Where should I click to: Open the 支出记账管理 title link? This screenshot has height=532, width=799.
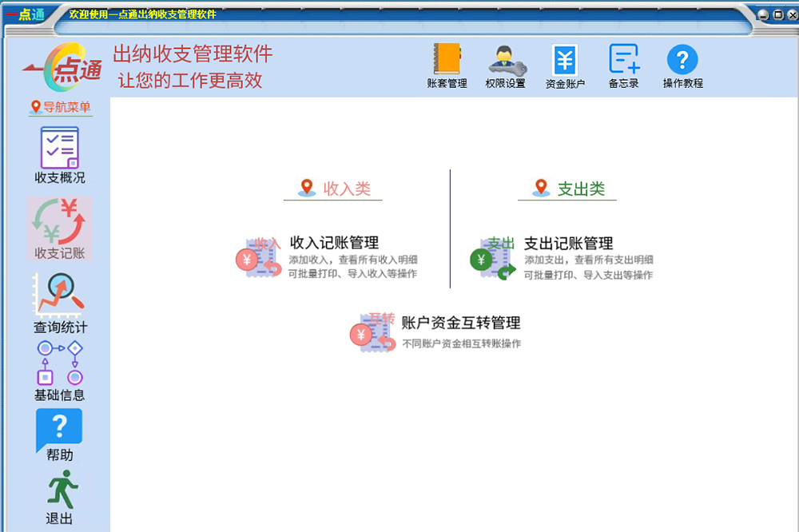(569, 243)
